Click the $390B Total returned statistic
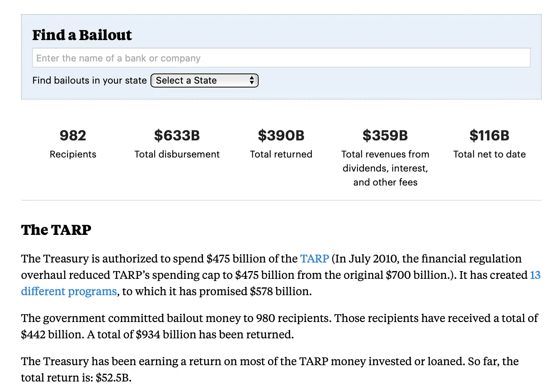Screen dimensions: 553x392 pyautogui.click(x=281, y=136)
